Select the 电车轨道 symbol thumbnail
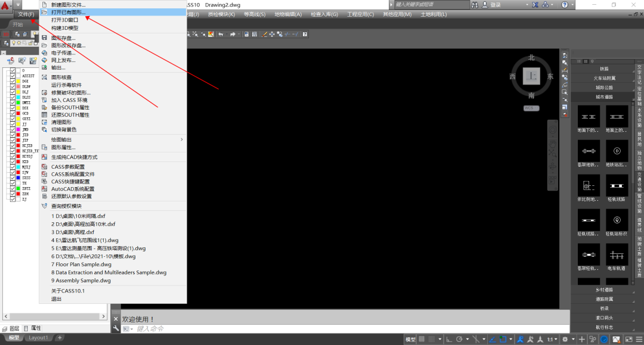 coord(617,255)
